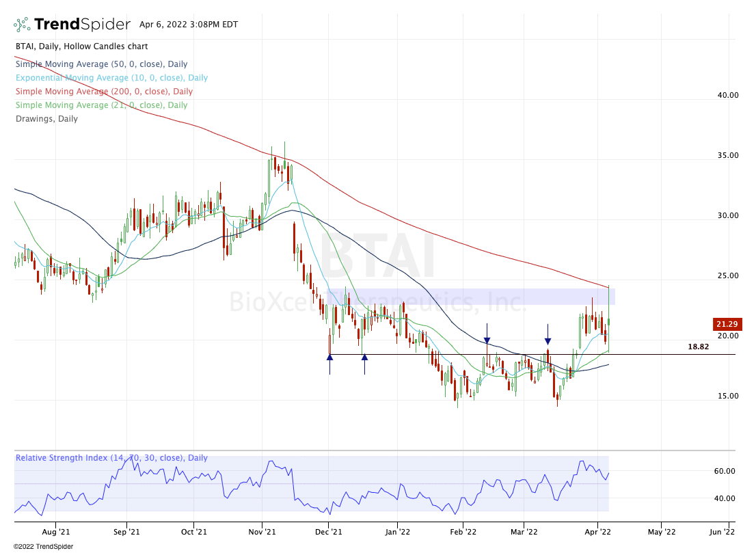Click the shaded purple resistance zone rectangle

(470, 297)
